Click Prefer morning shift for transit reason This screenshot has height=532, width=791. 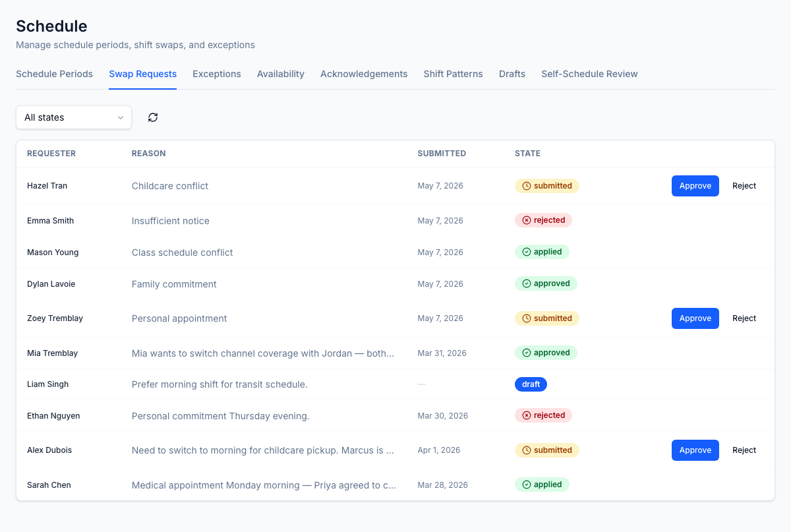pos(220,384)
